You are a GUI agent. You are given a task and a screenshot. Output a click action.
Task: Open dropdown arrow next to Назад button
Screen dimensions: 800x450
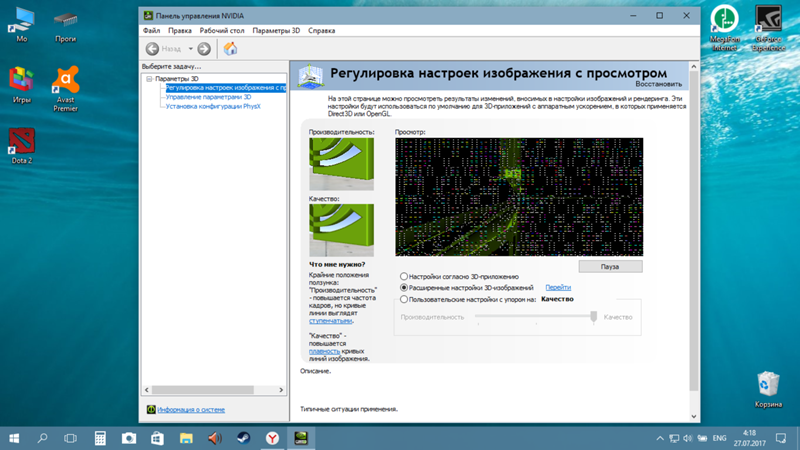click(190, 48)
